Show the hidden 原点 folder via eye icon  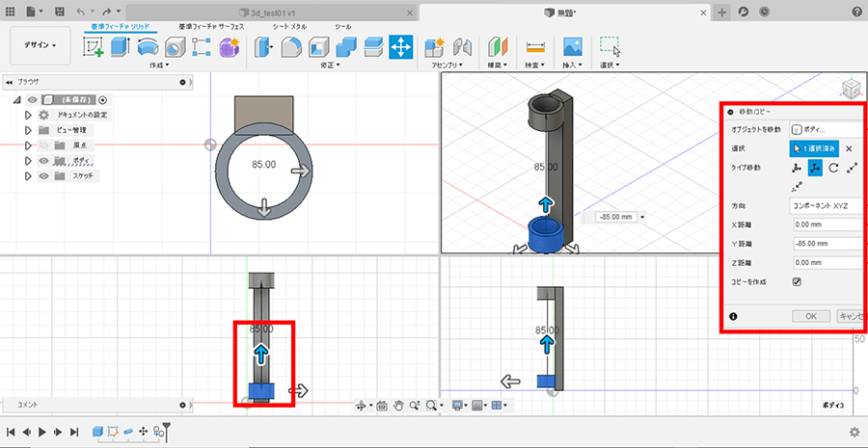[44, 145]
